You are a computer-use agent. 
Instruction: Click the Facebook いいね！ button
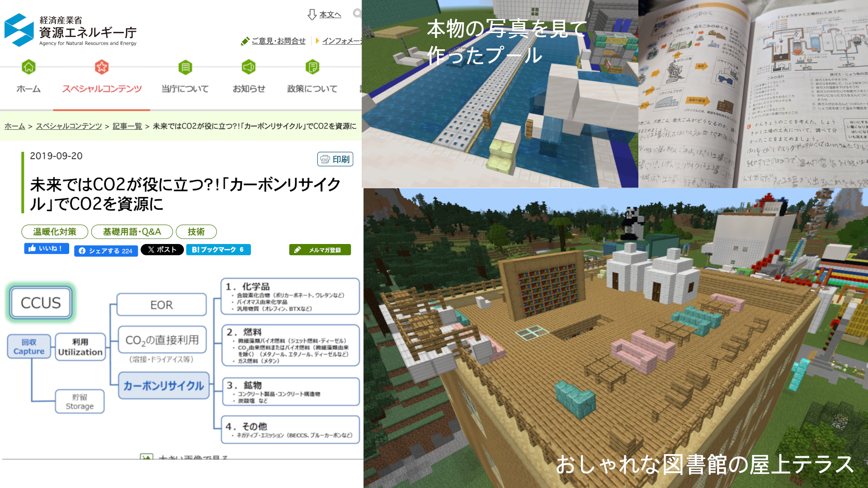point(47,249)
